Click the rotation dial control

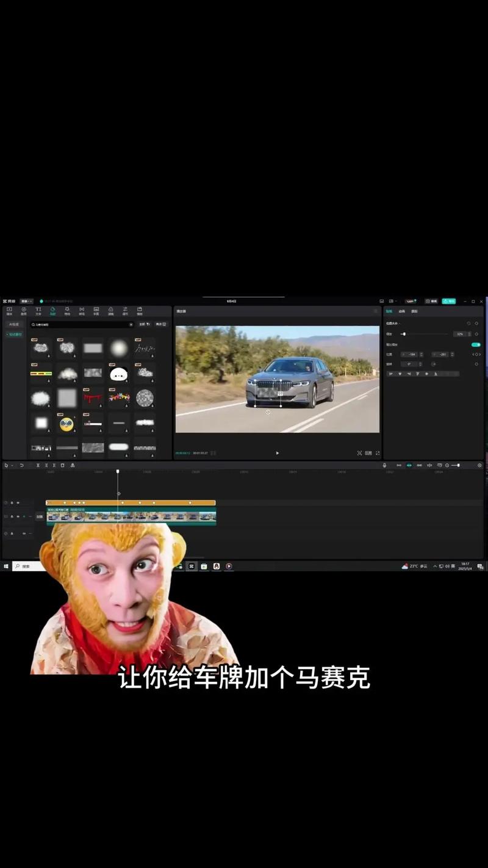[434, 364]
